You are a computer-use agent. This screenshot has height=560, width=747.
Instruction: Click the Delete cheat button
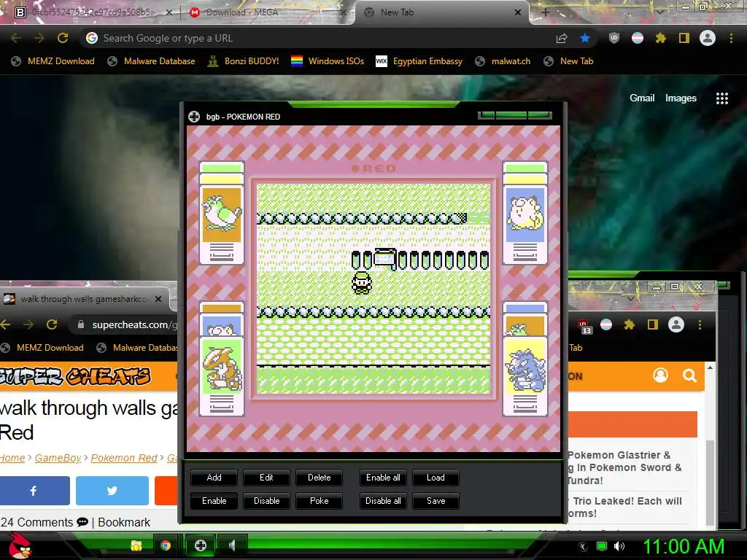(319, 478)
